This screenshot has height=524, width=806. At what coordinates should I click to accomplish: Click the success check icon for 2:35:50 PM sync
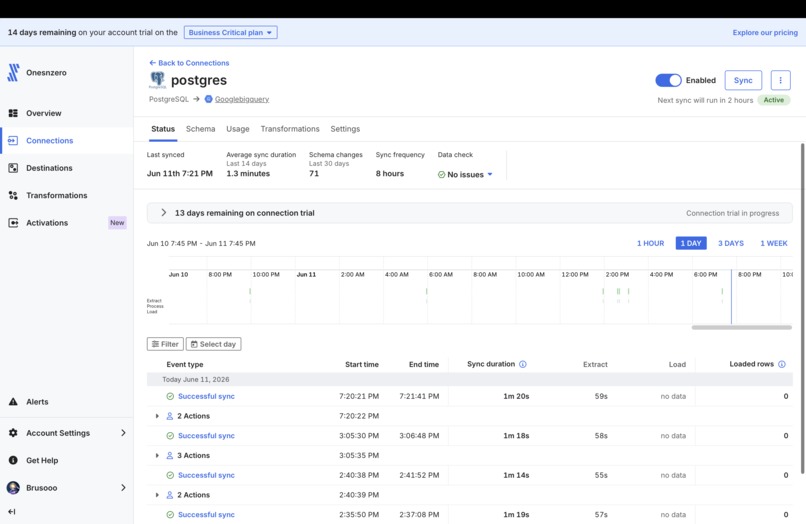click(170, 515)
